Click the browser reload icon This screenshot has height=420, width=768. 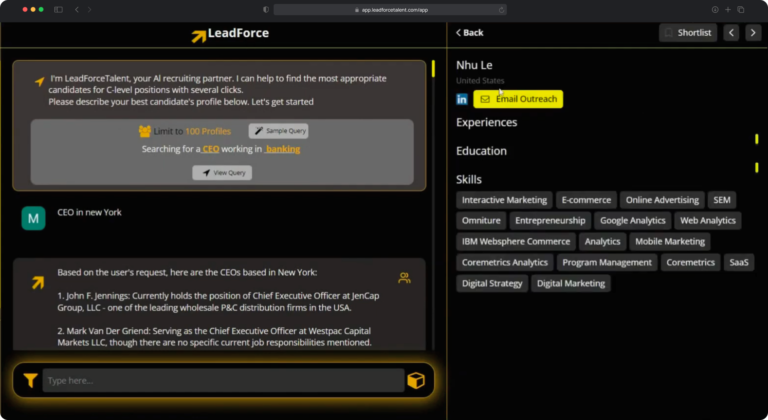coord(501,10)
